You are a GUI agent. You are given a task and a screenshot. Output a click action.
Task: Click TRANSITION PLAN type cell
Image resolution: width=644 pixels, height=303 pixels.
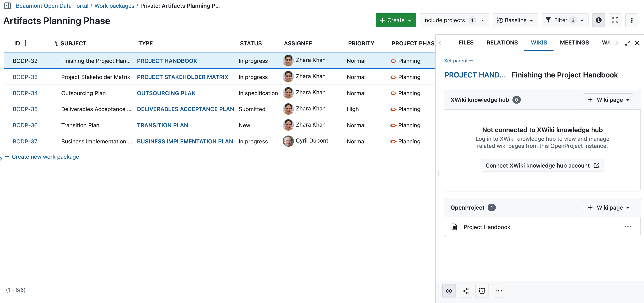[163, 125]
